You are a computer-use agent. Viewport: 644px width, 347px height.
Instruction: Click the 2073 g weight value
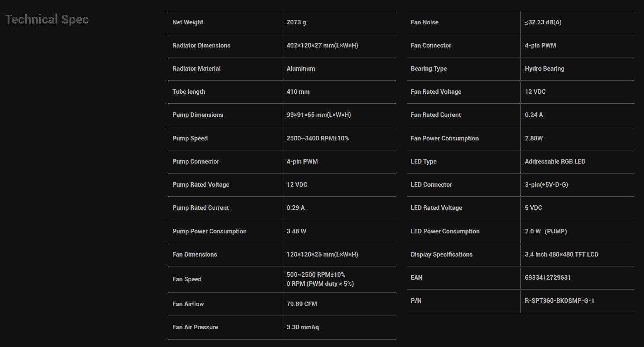tap(296, 22)
